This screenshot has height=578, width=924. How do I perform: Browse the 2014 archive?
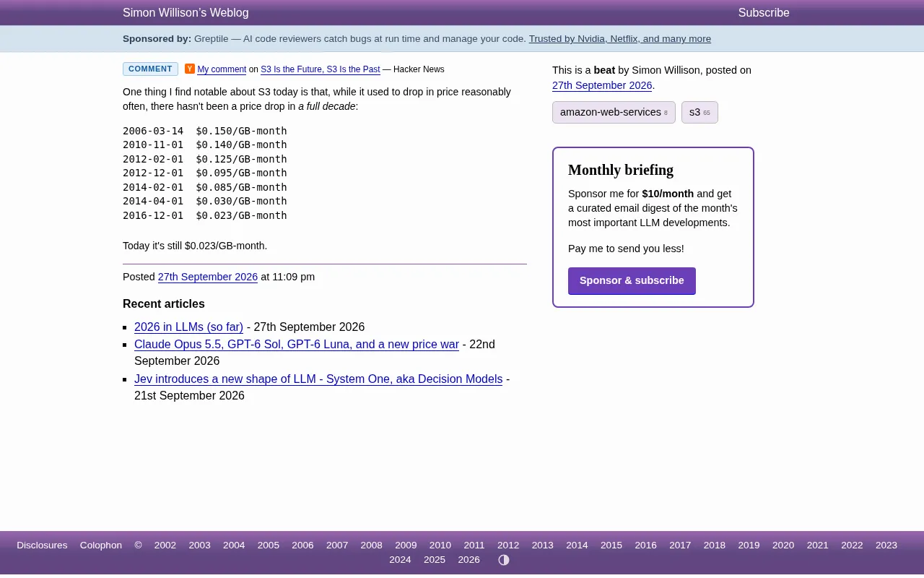pos(577,545)
